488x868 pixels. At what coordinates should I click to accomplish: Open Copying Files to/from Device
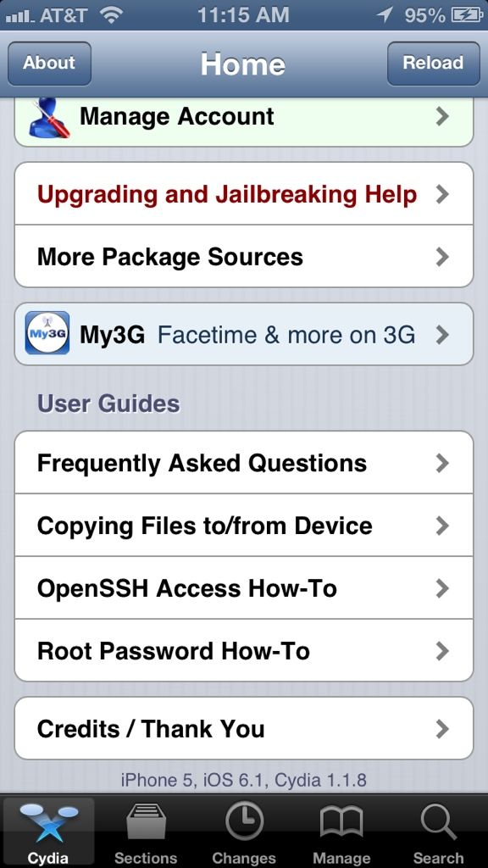pyautogui.click(x=244, y=526)
